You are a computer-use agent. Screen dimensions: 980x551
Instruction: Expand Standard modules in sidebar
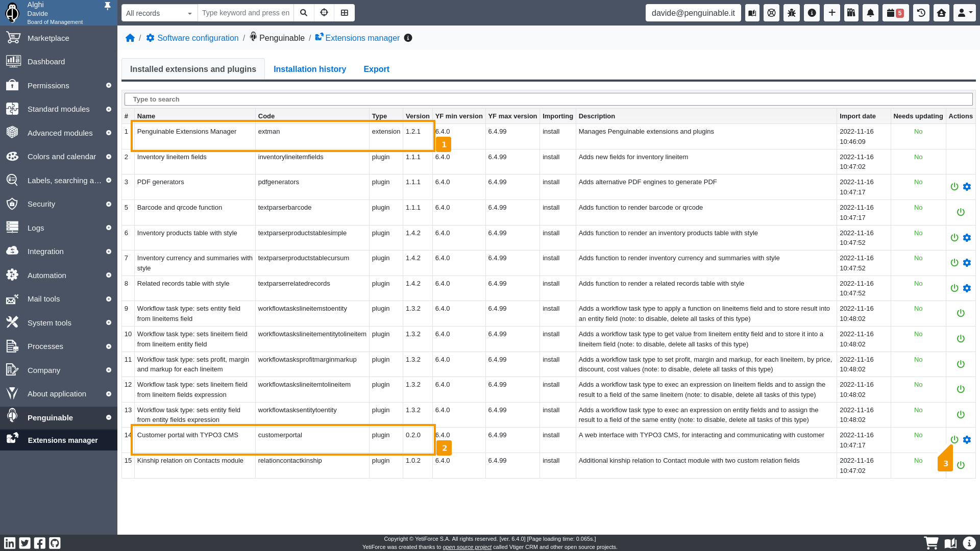(x=59, y=109)
